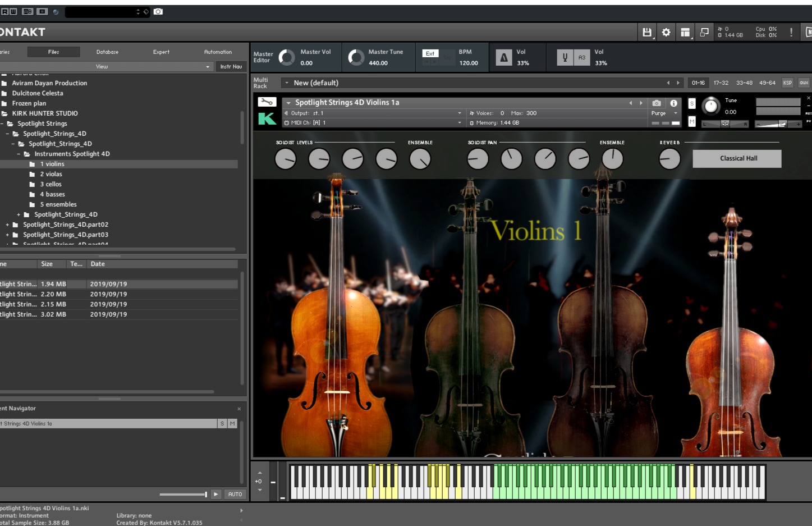Mute the instrument with M button

point(692,121)
